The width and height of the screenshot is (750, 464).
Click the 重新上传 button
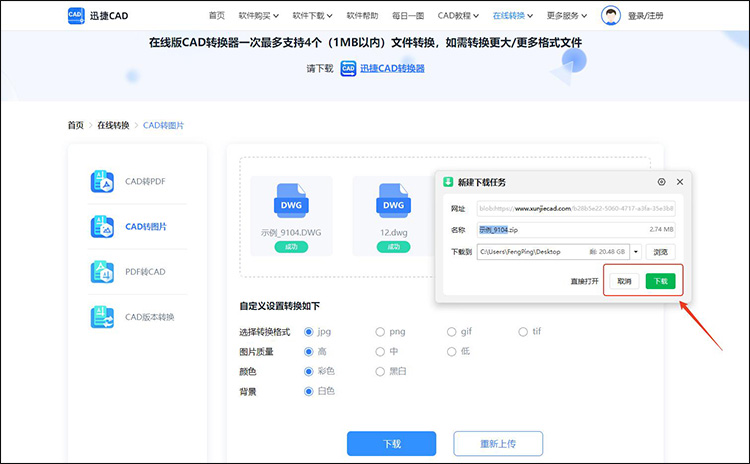tap(498, 443)
